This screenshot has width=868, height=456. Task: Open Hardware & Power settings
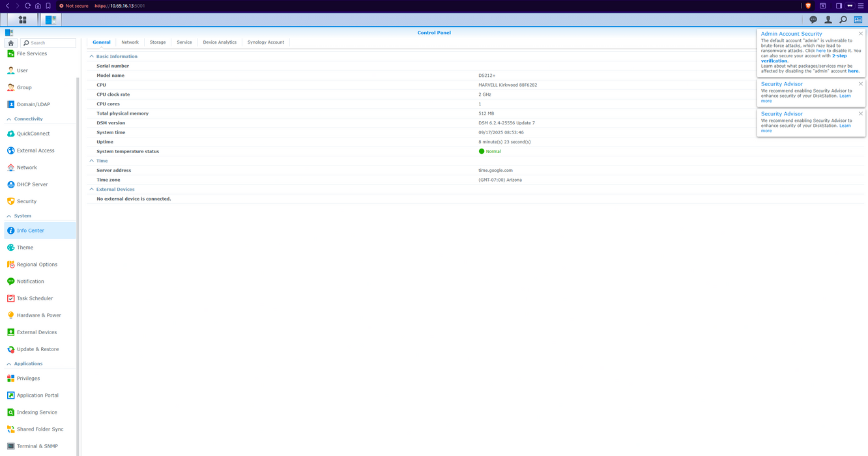click(40, 315)
